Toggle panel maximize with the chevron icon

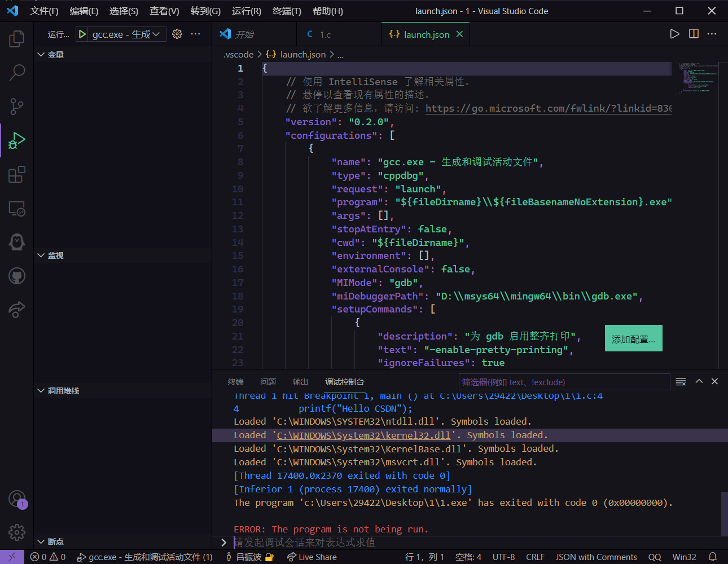[x=699, y=381]
